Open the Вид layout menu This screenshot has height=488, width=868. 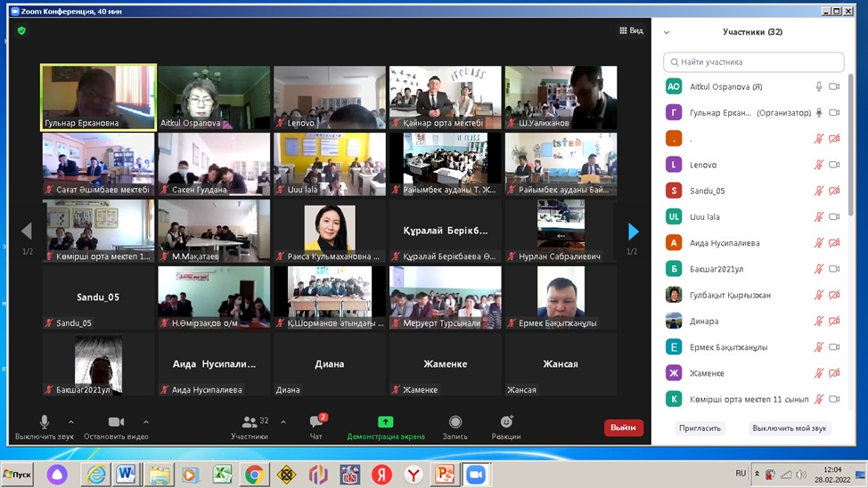pyautogui.click(x=631, y=31)
